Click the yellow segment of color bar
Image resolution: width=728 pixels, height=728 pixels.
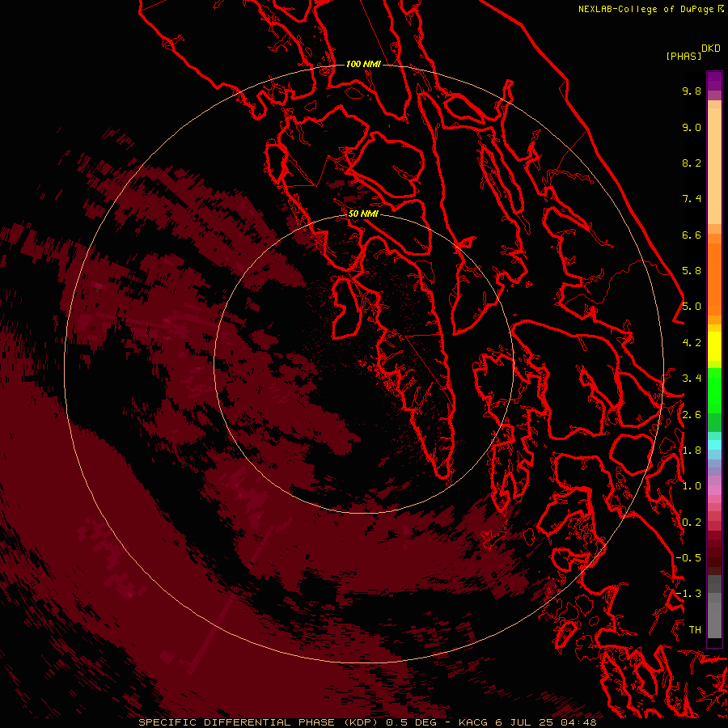tap(714, 346)
